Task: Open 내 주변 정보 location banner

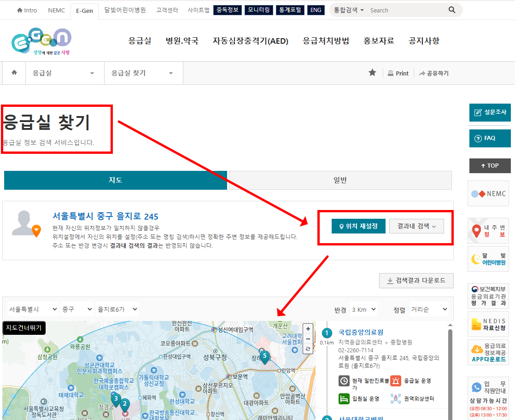Action: (x=488, y=231)
